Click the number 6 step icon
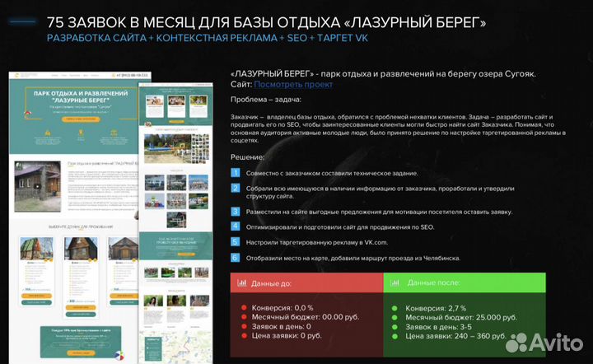 [236, 258]
